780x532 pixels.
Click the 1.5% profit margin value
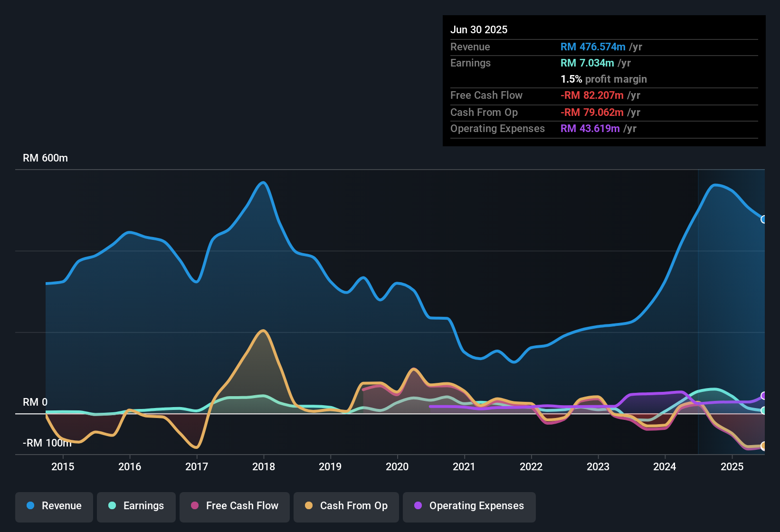[603, 79]
